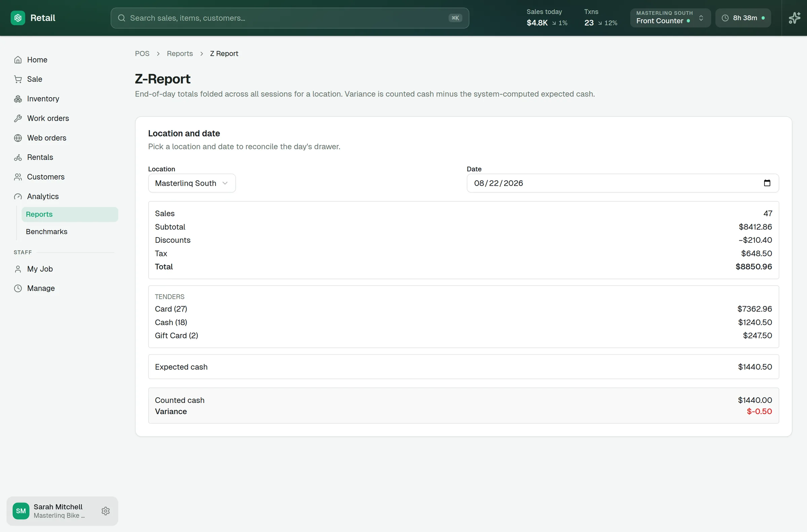
Task: Expand the Masterlinq South location dropdown
Action: point(192,183)
